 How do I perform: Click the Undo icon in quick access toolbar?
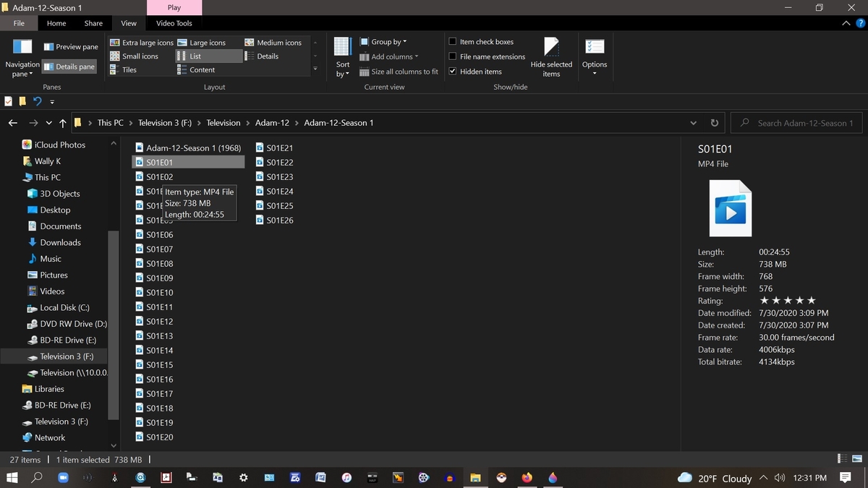click(37, 101)
